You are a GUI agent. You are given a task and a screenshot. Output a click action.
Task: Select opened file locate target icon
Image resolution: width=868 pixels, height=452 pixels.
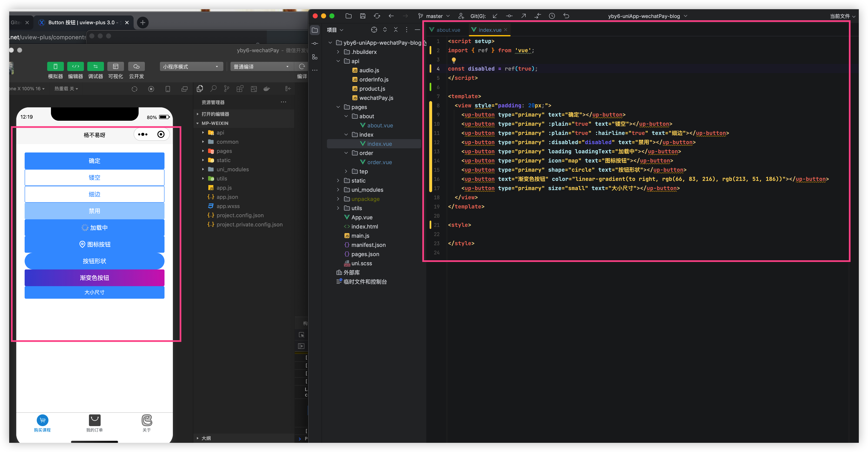click(x=374, y=30)
